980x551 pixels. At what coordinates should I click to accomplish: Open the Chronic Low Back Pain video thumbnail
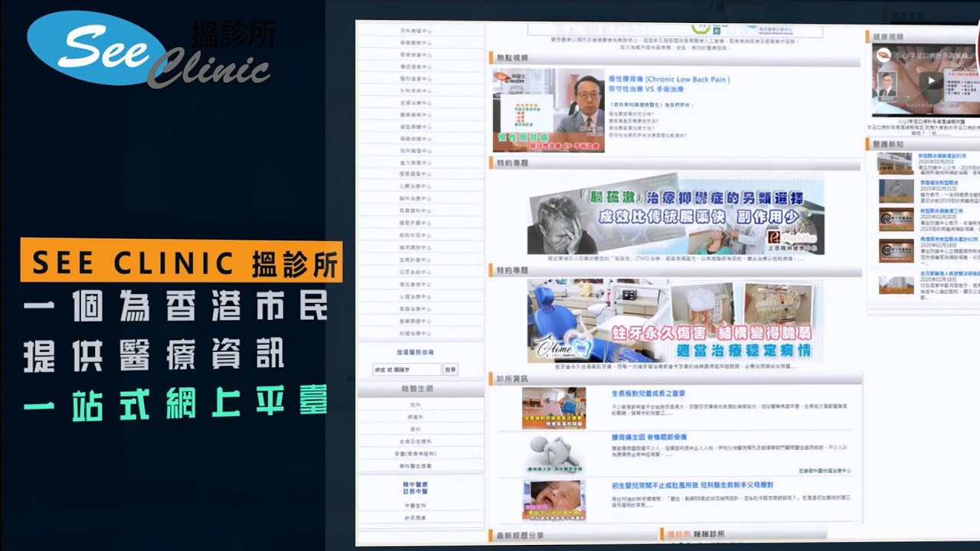[x=548, y=110]
